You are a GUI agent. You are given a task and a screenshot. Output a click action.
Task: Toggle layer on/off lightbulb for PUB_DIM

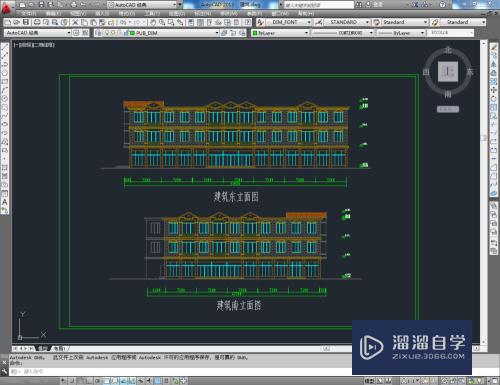[x=107, y=33]
